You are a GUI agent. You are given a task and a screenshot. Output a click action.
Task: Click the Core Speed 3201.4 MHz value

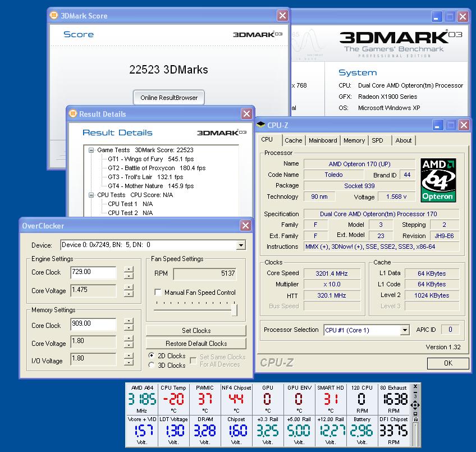tap(332, 273)
